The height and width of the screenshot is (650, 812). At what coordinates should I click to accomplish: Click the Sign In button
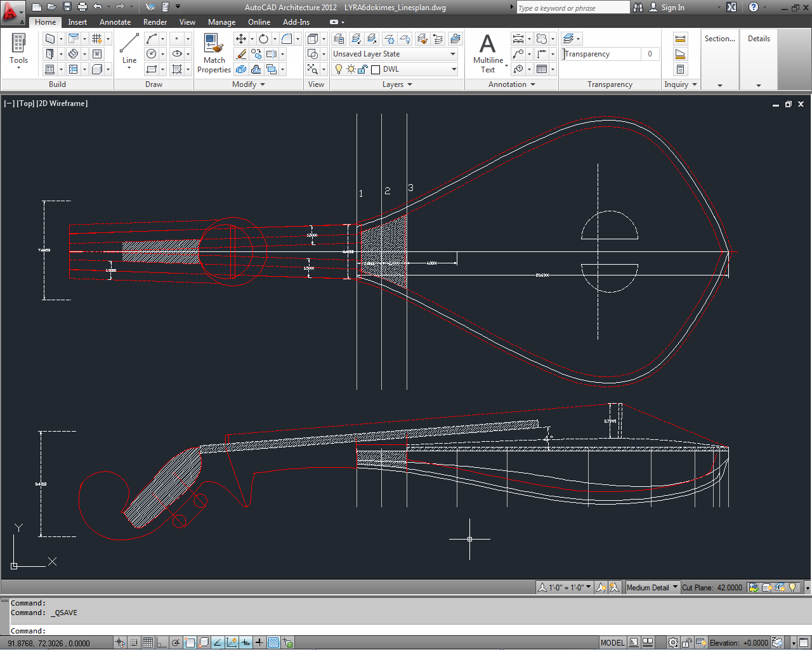tap(672, 8)
